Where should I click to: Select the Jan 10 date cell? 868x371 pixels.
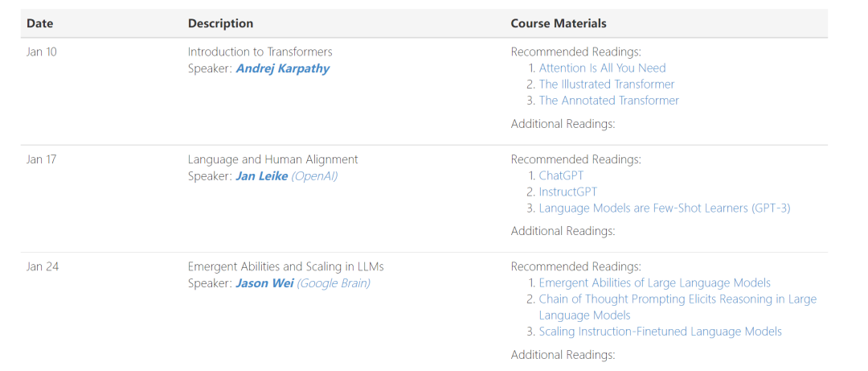click(42, 52)
